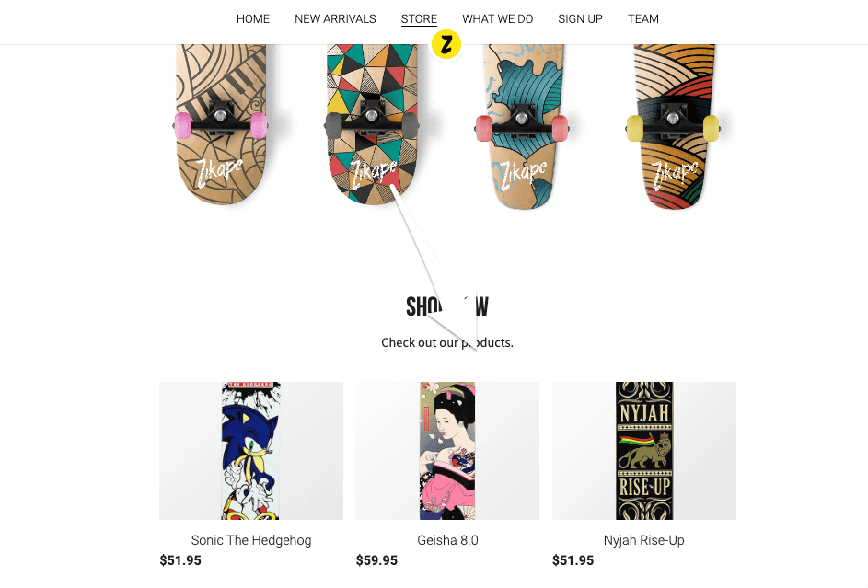Navigate to the TEAM page

[x=643, y=18]
